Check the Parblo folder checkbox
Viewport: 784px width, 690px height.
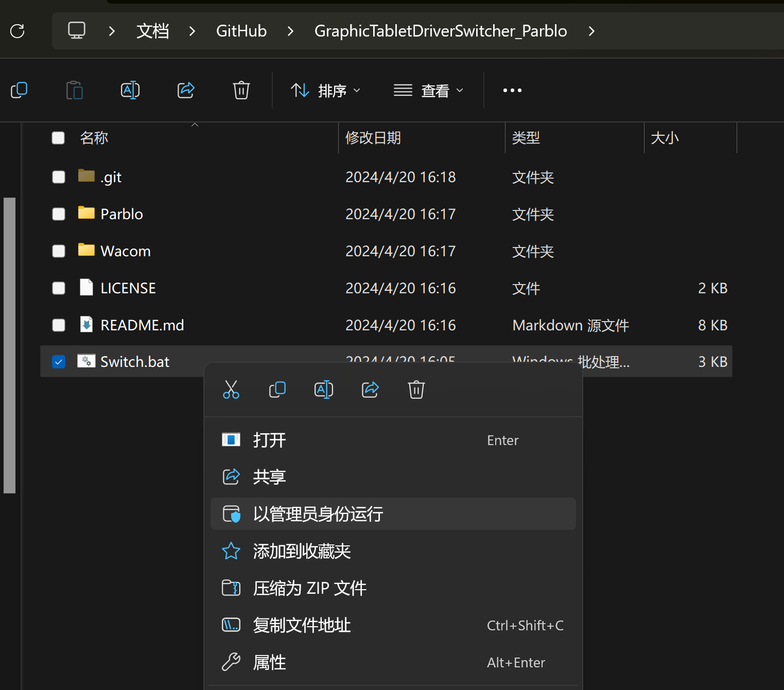[x=59, y=214]
